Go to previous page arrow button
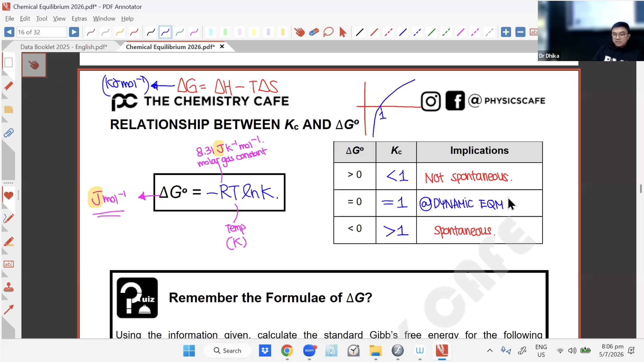Image resolution: width=644 pixels, height=362 pixels. point(9,32)
